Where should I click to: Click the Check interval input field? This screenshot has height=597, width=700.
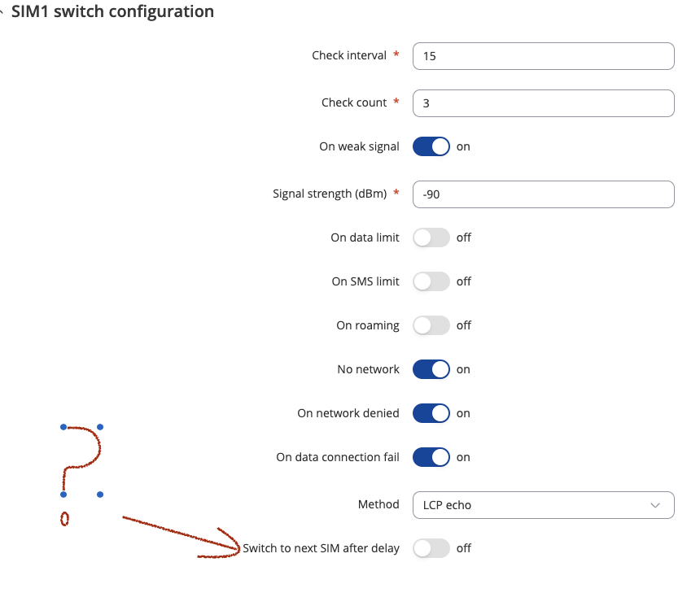click(543, 56)
